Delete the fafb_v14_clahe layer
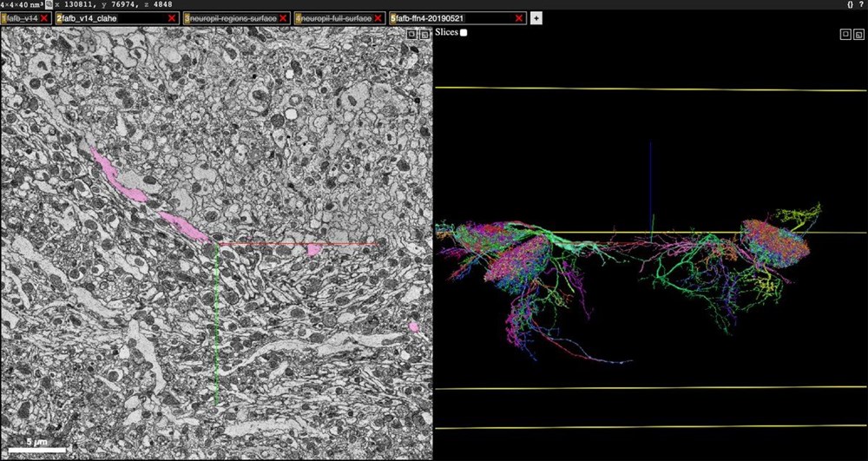This screenshot has height=461, width=868. tap(172, 18)
